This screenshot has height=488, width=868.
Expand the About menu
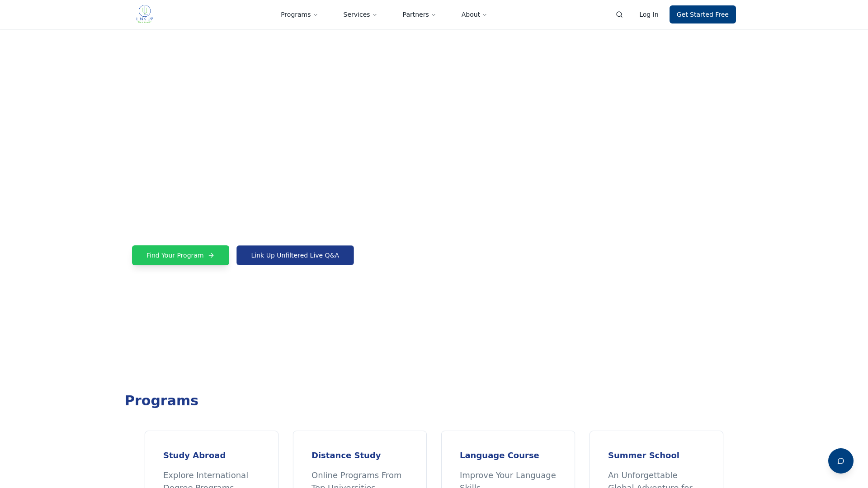[474, 14]
